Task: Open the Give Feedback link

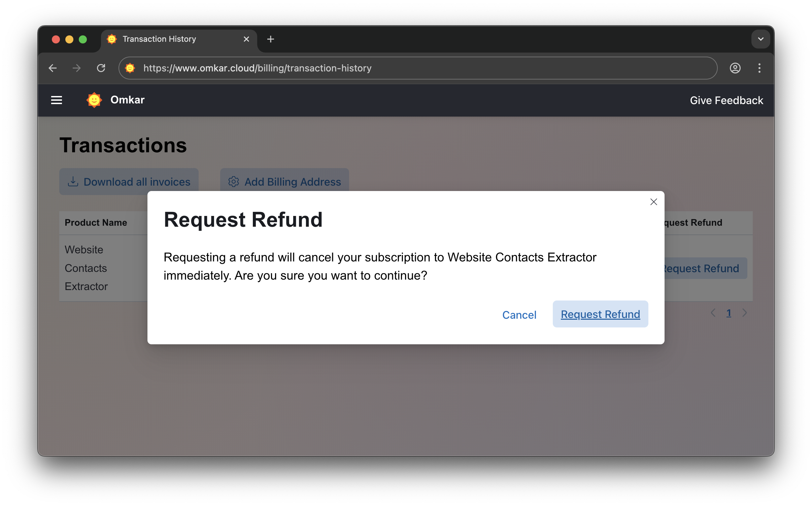Action: (x=727, y=100)
